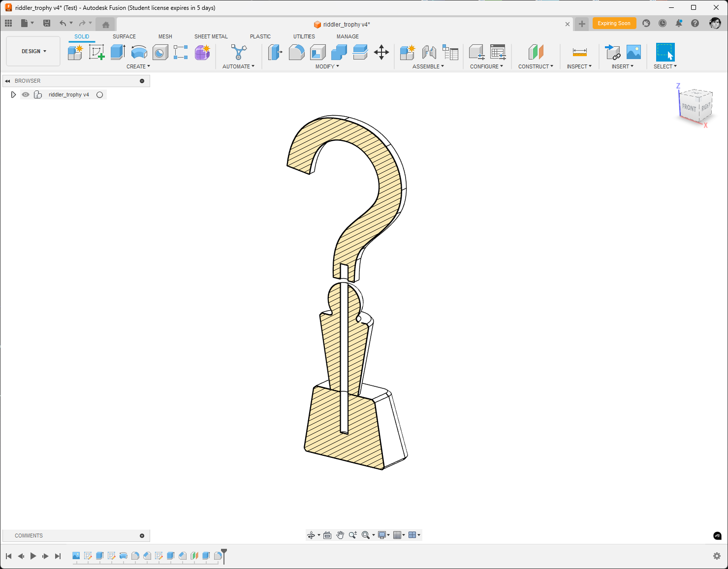Click the Automated Modeling icon
728x569 pixels.
pos(239,52)
